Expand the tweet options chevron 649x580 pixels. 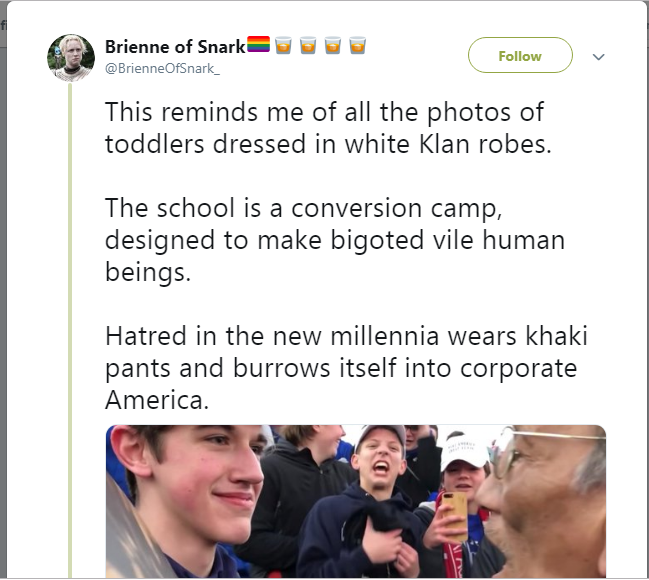599,57
